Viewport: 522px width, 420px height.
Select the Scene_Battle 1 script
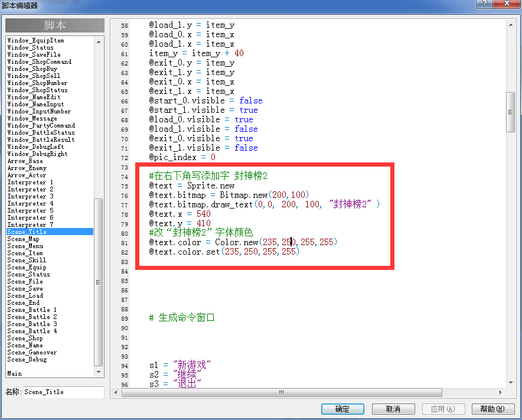pyautogui.click(x=50, y=310)
